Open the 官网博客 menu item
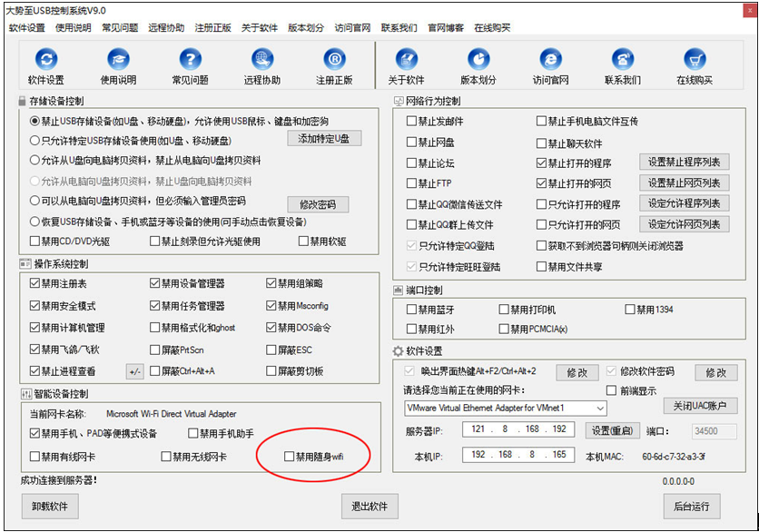759x532 pixels. [445, 28]
